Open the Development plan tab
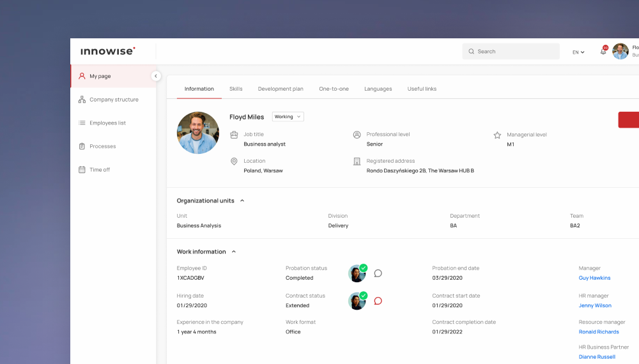The width and height of the screenshot is (639, 364). point(281,89)
